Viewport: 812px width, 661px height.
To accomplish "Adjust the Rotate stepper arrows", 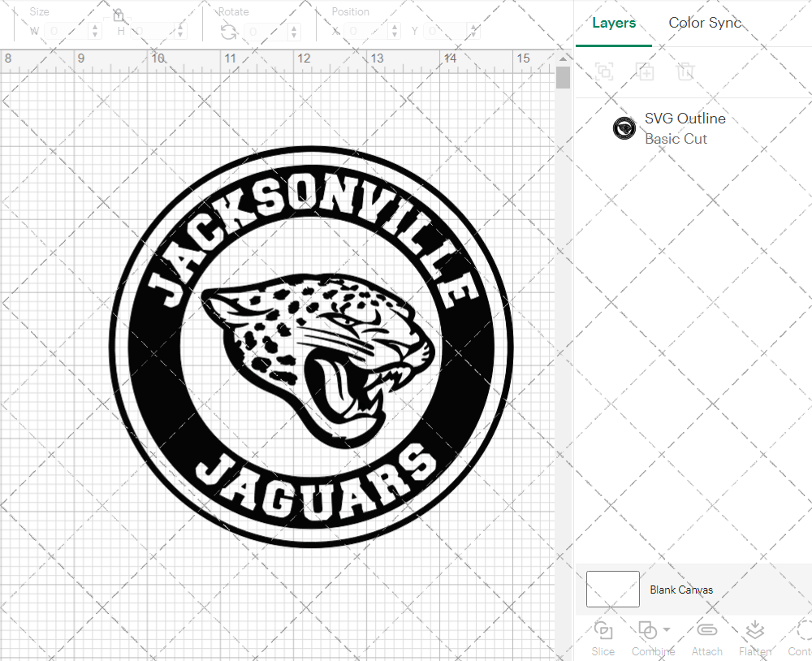I will [x=294, y=32].
